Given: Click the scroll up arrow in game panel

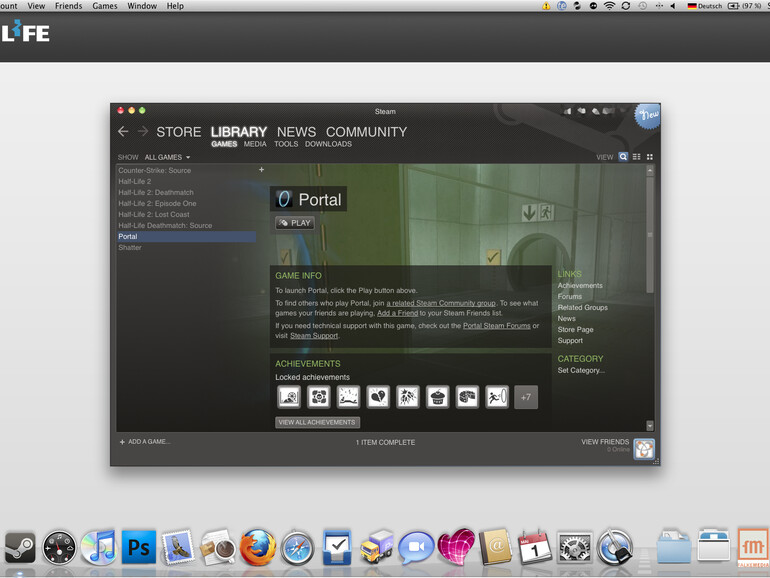Looking at the screenshot, I should [650, 170].
